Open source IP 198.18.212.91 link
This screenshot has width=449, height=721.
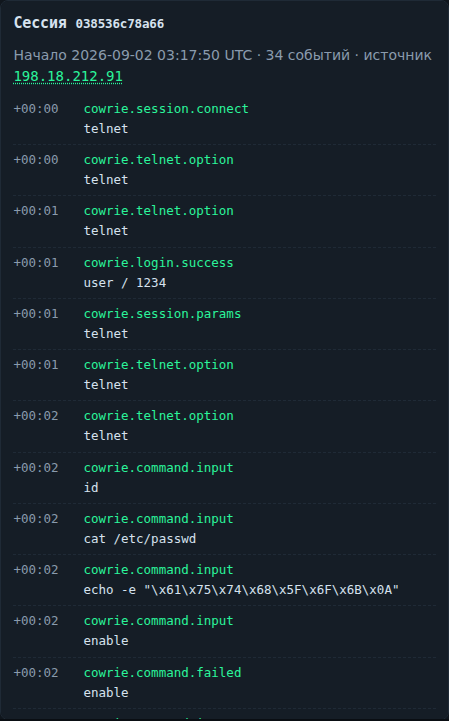(68, 76)
